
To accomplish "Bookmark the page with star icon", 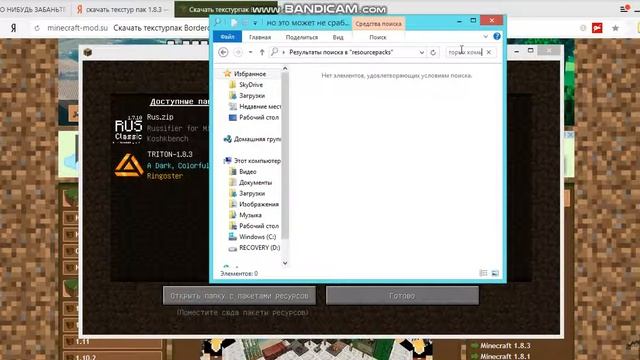I will click(x=615, y=28).
